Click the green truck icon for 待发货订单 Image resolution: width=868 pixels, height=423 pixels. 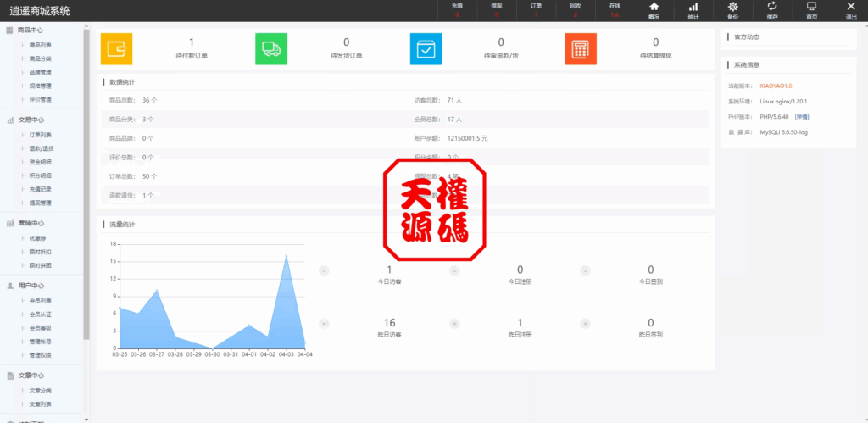[x=271, y=48]
